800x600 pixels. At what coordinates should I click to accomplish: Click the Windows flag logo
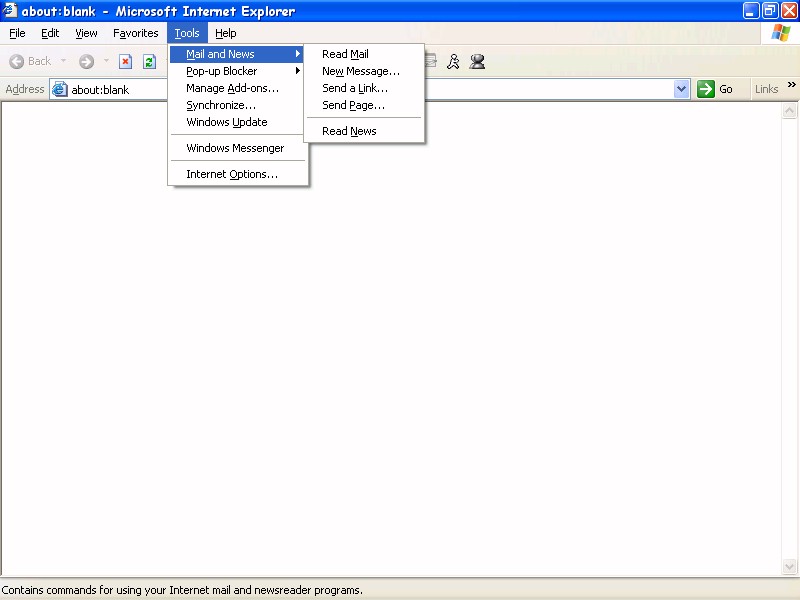pos(781,33)
